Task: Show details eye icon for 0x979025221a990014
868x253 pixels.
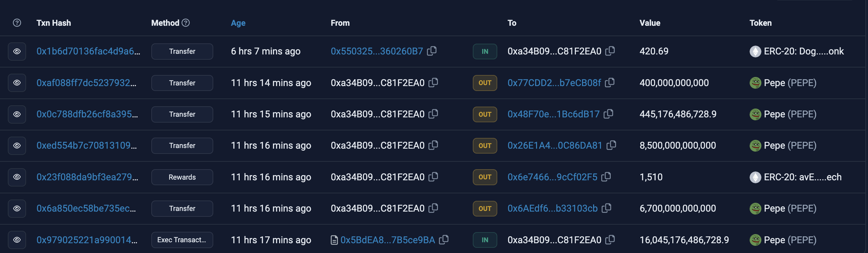Action: click(x=17, y=240)
